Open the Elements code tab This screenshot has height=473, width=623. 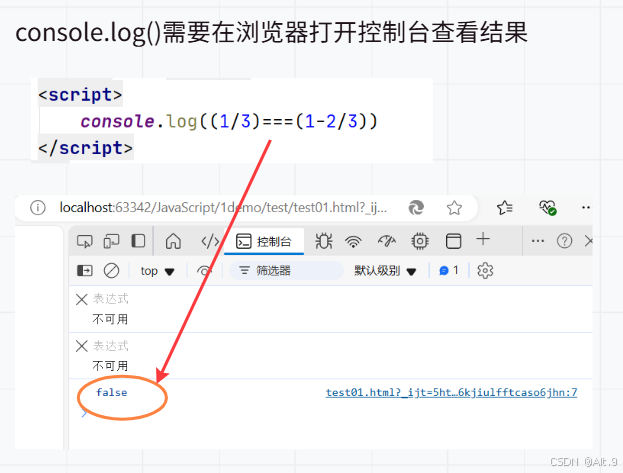click(210, 241)
